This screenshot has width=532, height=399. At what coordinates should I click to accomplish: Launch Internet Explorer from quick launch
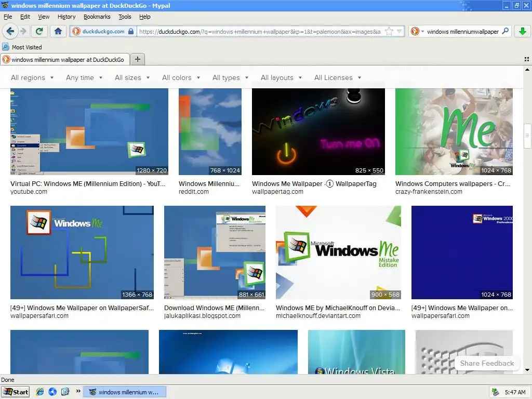pos(39,392)
